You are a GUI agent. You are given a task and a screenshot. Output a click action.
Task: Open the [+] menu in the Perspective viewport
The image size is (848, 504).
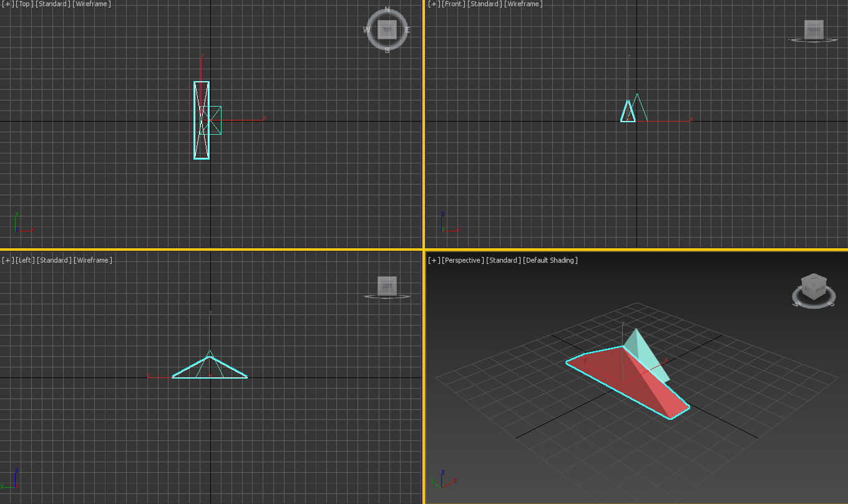[x=435, y=260]
